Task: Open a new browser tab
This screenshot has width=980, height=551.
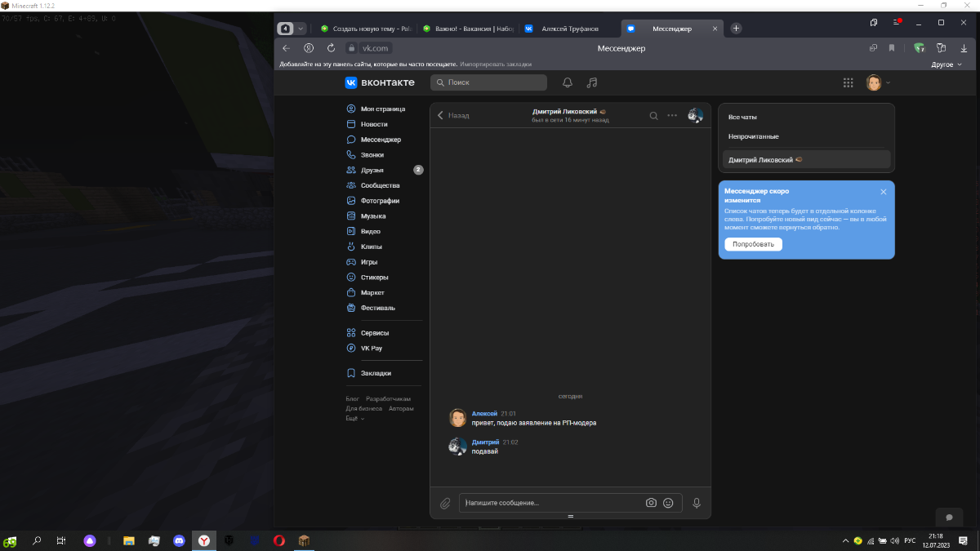Action: pos(736,29)
